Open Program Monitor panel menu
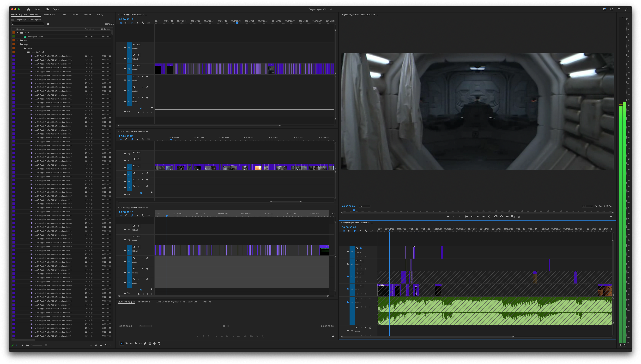 [x=377, y=15]
